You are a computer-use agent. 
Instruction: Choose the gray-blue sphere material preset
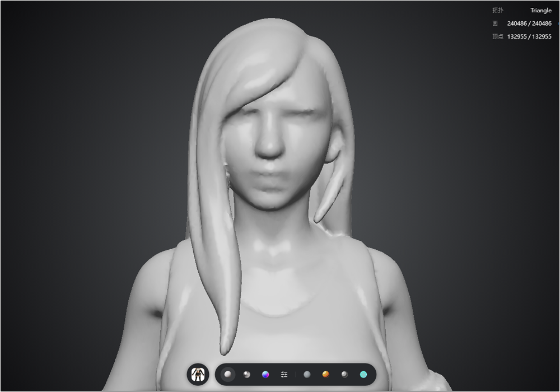(x=307, y=375)
